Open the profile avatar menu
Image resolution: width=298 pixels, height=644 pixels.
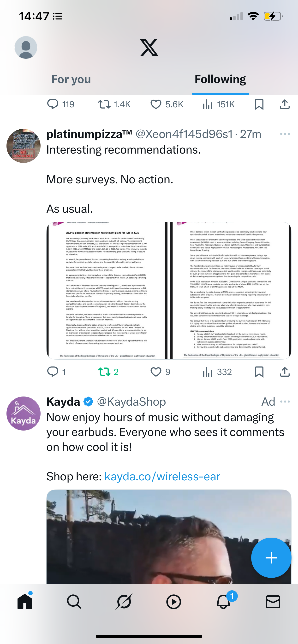[x=26, y=47]
